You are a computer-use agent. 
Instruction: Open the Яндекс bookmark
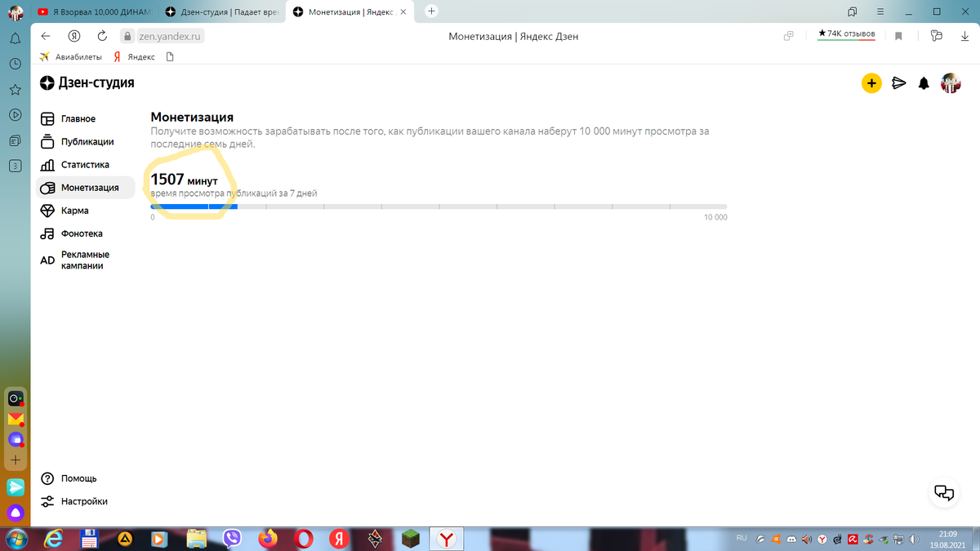pos(135,57)
